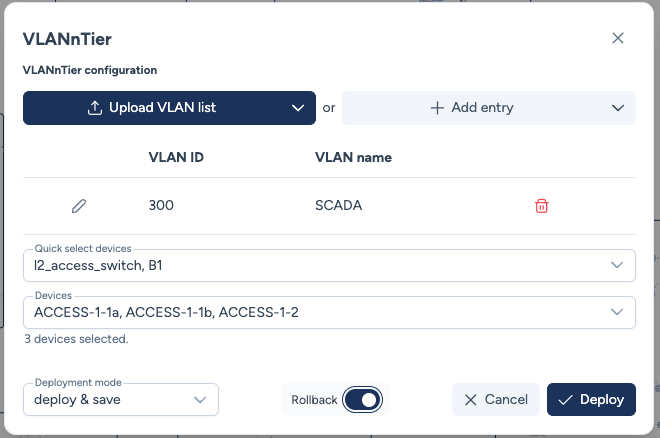660x438 pixels.
Task: Click the SCADA VLAN name cell
Action: [338, 206]
